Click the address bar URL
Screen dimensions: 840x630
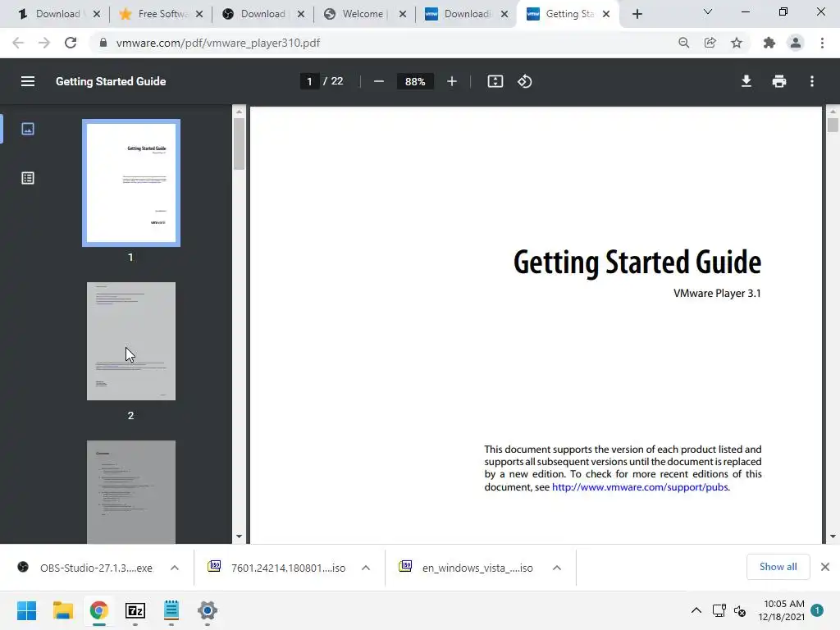click(x=218, y=43)
